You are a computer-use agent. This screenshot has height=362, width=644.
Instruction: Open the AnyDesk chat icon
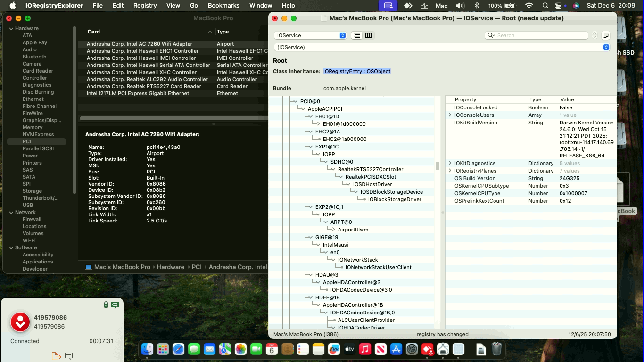click(x=69, y=356)
